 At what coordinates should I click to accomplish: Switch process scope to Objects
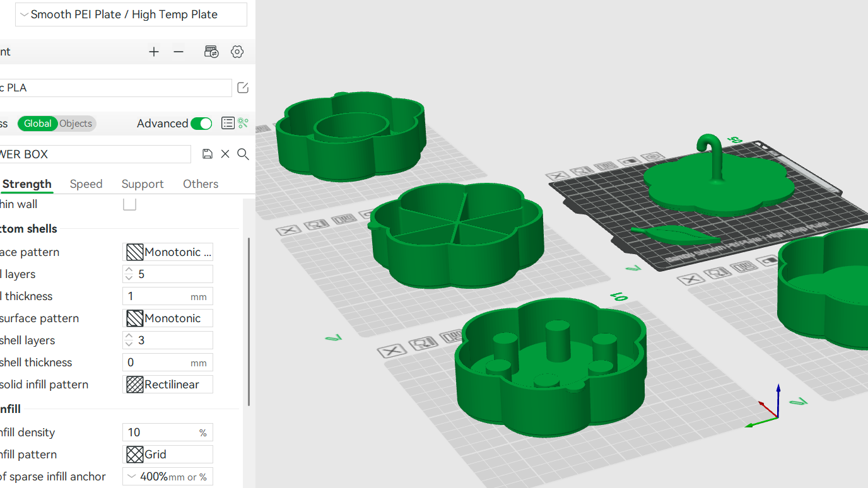[76, 124]
